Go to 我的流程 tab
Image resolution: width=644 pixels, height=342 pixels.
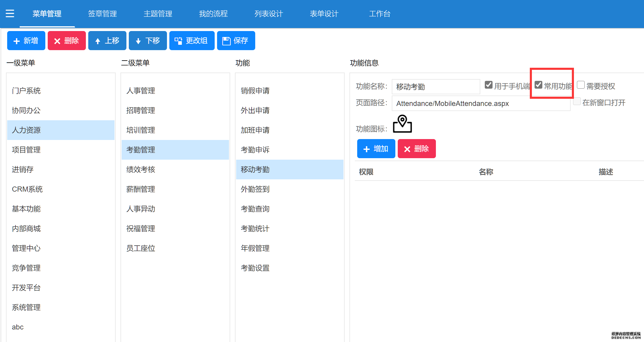coord(213,14)
